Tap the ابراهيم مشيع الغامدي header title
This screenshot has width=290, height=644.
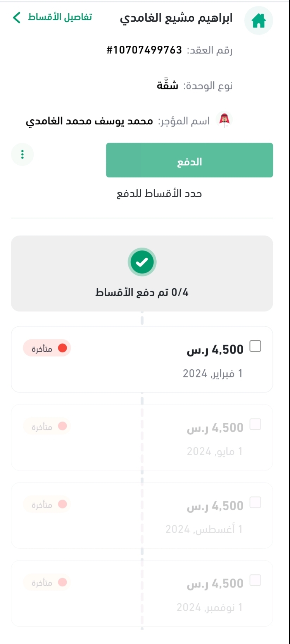pyautogui.click(x=176, y=18)
